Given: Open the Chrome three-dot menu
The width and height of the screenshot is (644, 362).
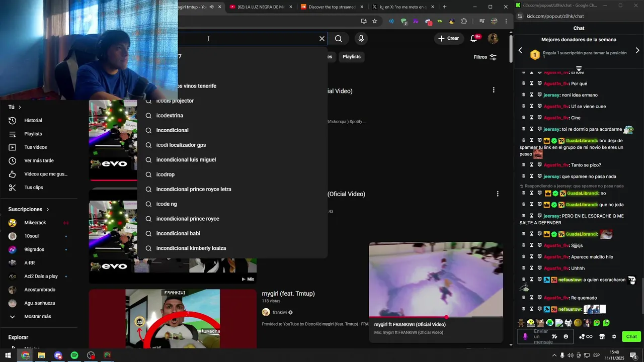Looking at the screenshot, I should [506, 21].
